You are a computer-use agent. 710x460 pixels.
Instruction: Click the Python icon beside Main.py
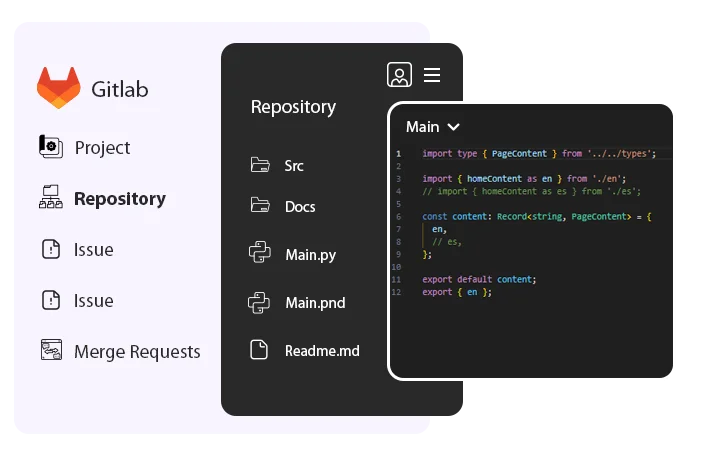pyautogui.click(x=260, y=254)
